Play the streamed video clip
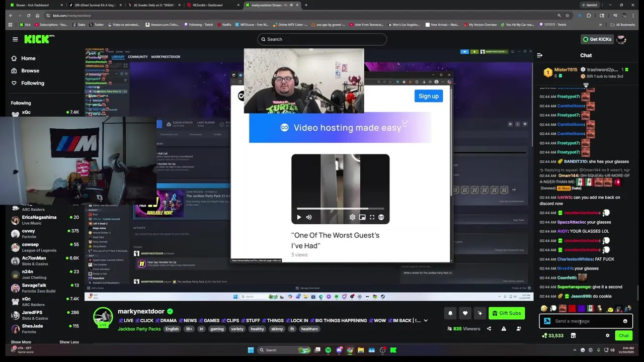The height and width of the screenshot is (362, 644). (x=299, y=217)
